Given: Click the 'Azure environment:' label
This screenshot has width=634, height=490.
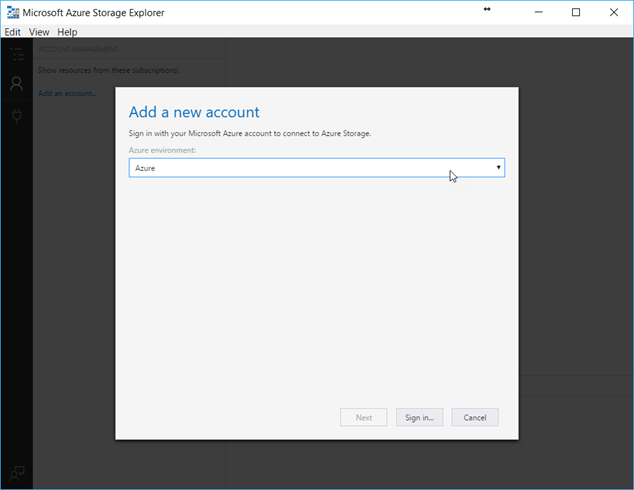Looking at the screenshot, I should tap(162, 150).
